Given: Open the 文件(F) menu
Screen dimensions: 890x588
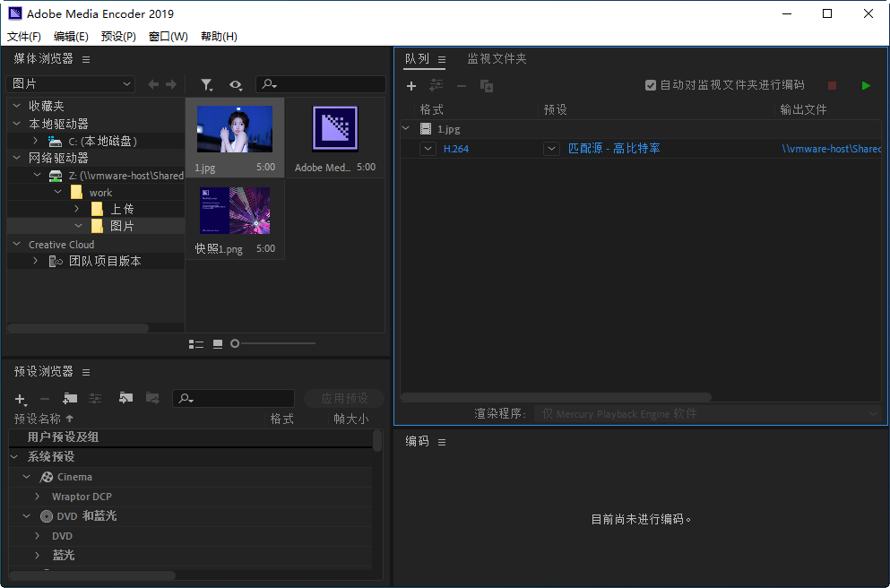Looking at the screenshot, I should pos(24,37).
